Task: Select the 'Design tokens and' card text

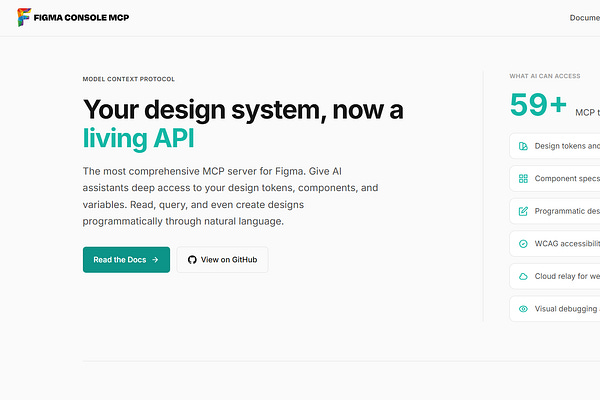Action: pyautogui.click(x=567, y=146)
